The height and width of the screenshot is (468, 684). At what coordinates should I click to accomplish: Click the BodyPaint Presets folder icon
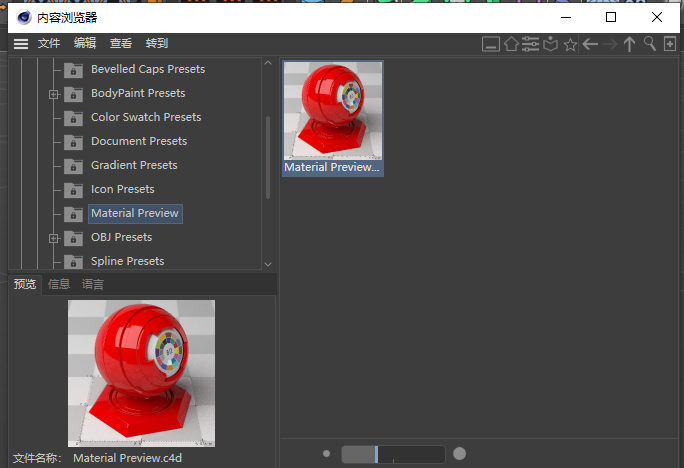tap(73, 94)
